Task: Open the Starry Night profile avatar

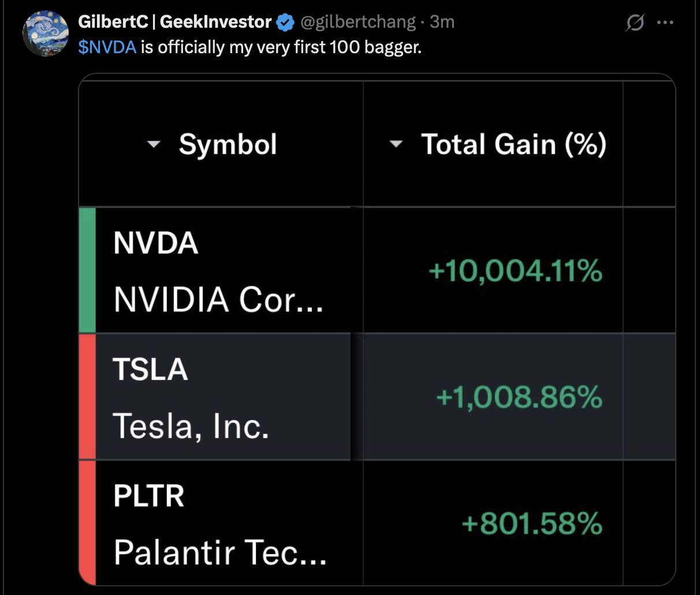Action: [46, 33]
